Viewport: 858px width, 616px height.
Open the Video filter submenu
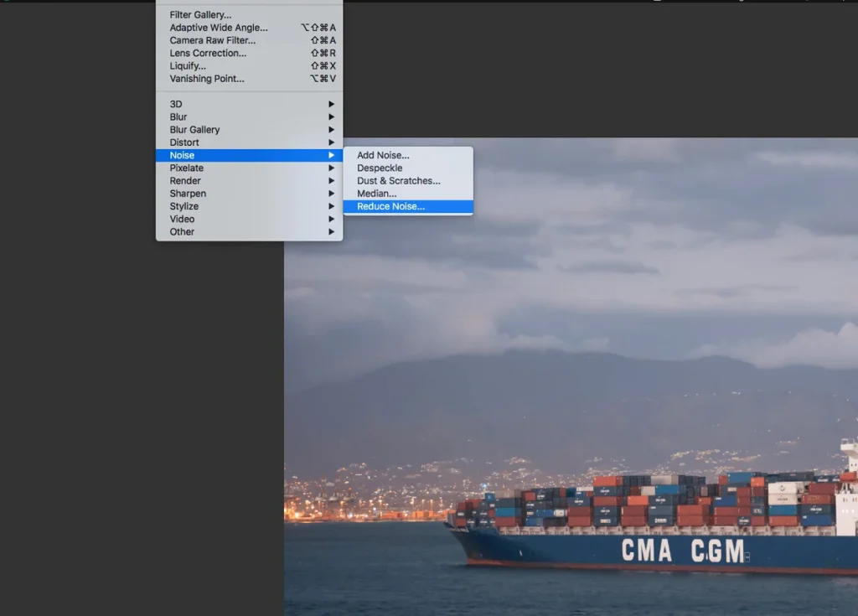(249, 219)
